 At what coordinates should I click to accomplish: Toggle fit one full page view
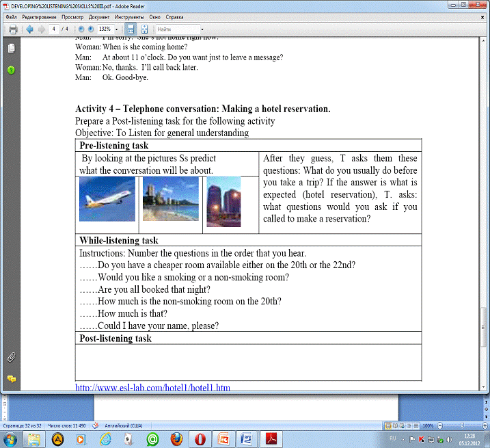point(144,29)
